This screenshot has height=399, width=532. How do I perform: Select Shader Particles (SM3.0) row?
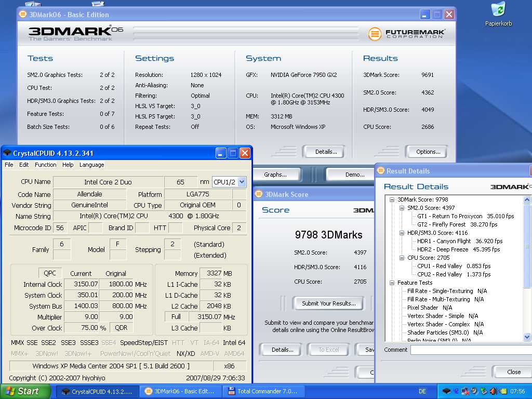[445, 332]
